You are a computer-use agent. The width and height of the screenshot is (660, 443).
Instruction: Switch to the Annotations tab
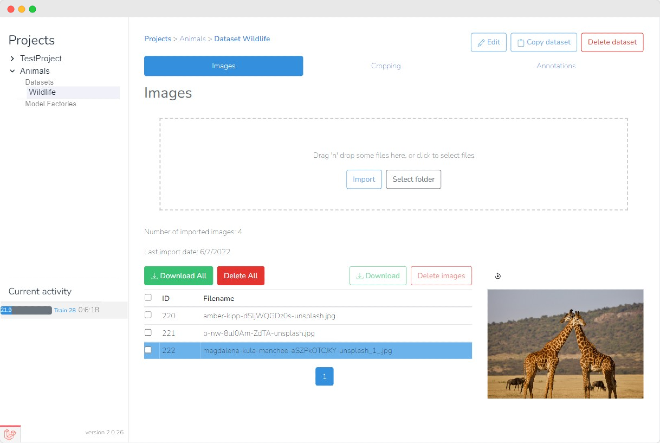(x=555, y=66)
